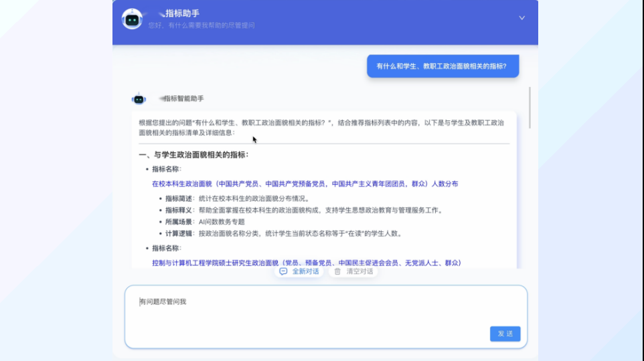Click the heading 一、与学生政治面貌相关的指标
Viewport: 644px width, 361px height.
tap(193, 154)
